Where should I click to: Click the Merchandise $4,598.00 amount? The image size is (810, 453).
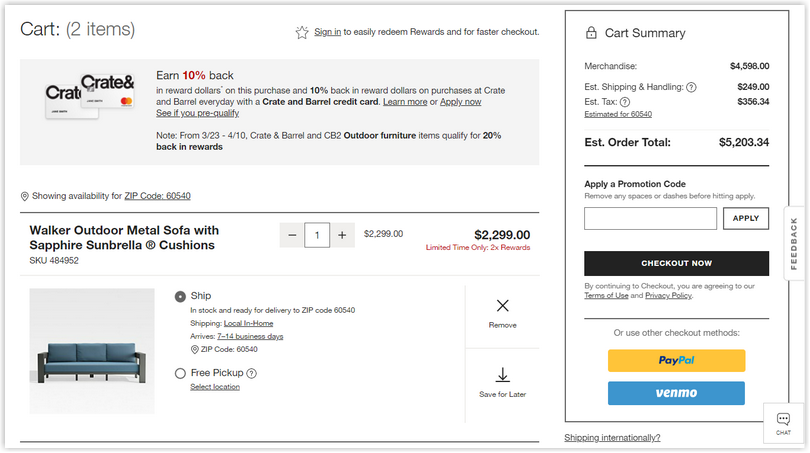coord(750,66)
